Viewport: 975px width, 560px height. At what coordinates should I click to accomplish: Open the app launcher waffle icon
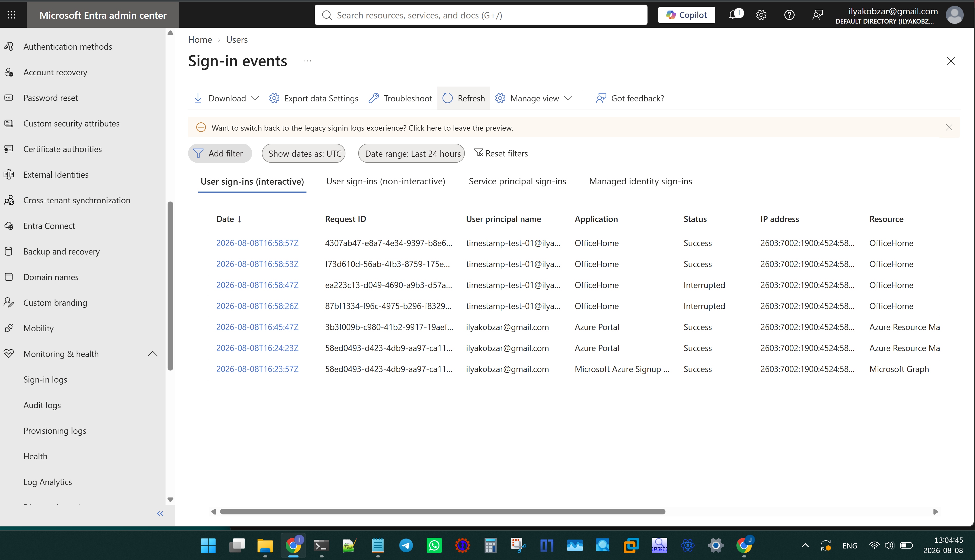coord(11,15)
